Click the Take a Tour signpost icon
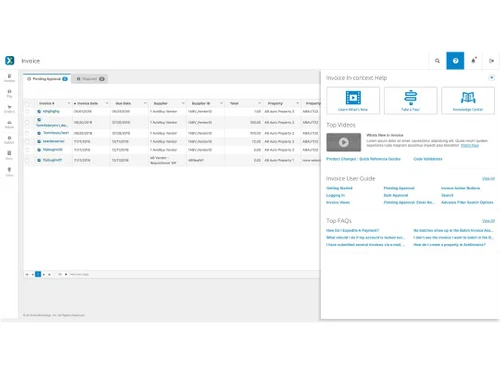 [x=411, y=97]
